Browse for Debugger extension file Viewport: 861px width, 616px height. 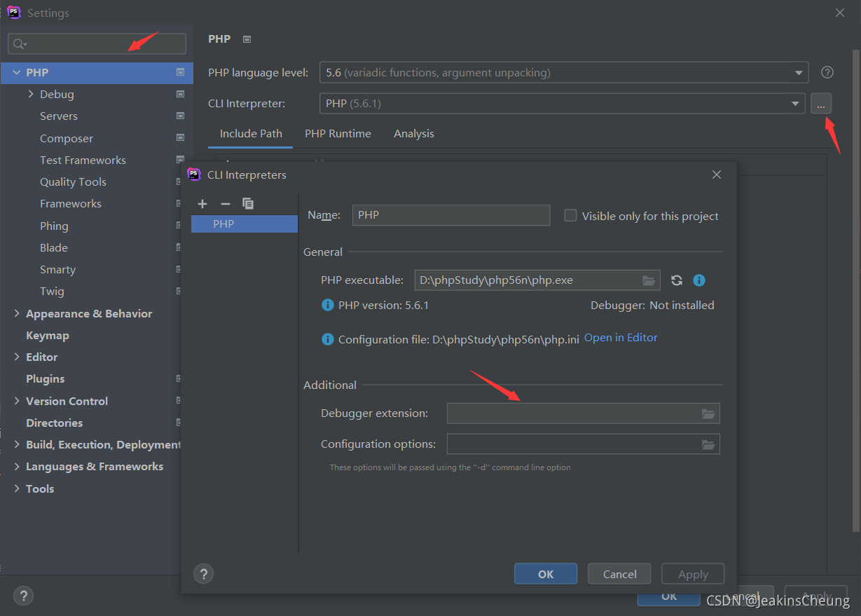tap(708, 413)
